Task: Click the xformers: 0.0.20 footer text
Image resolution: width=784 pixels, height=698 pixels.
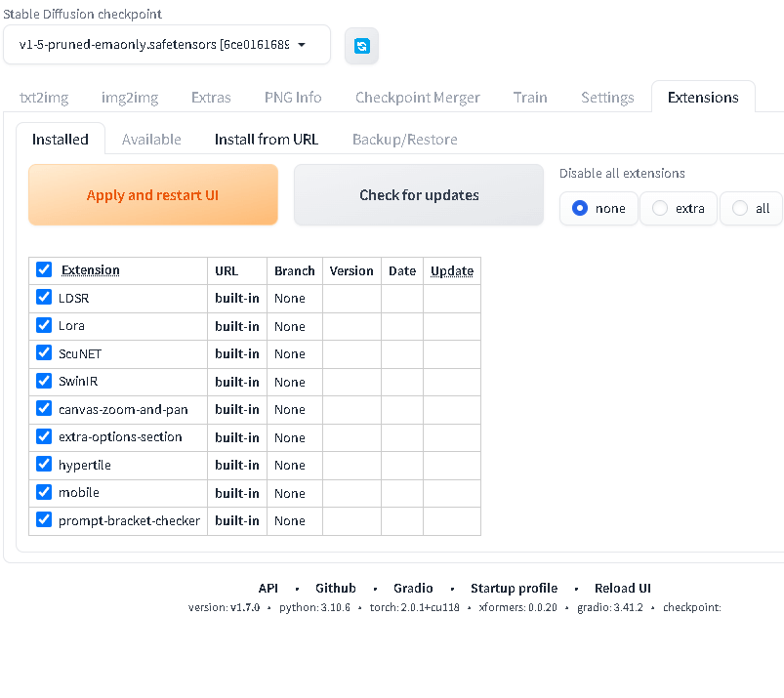Action: 518,607
